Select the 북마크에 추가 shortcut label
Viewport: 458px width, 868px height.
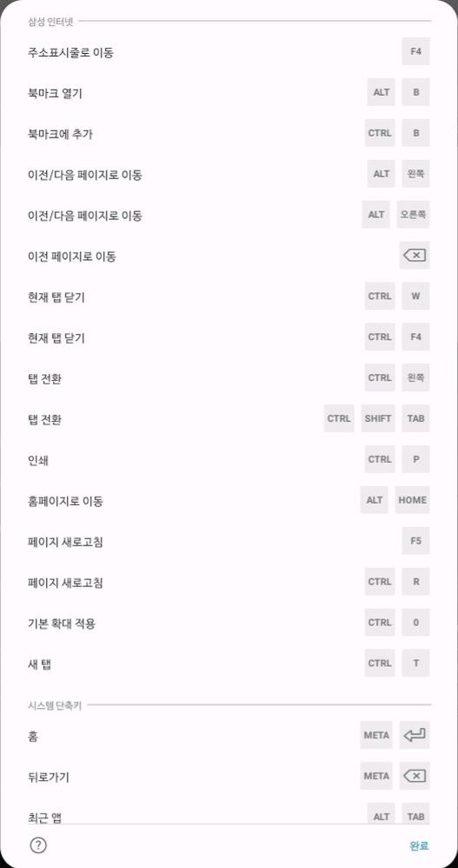coord(56,133)
